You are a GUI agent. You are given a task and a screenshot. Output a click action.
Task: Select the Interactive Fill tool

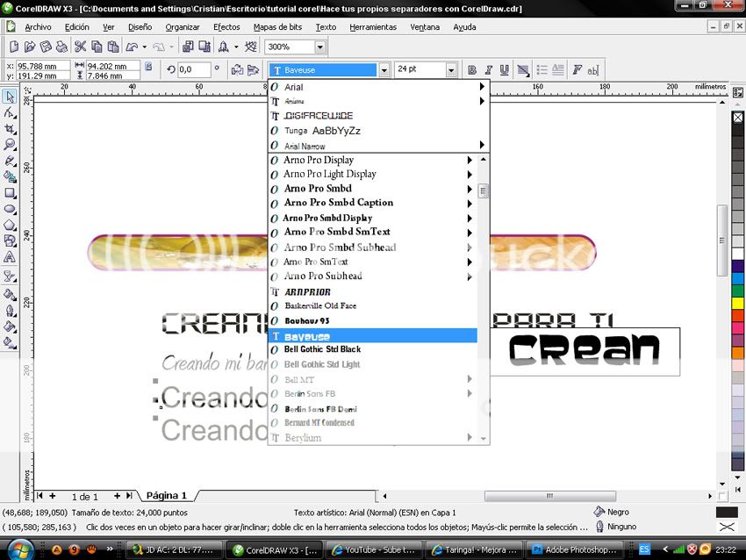coord(10,342)
